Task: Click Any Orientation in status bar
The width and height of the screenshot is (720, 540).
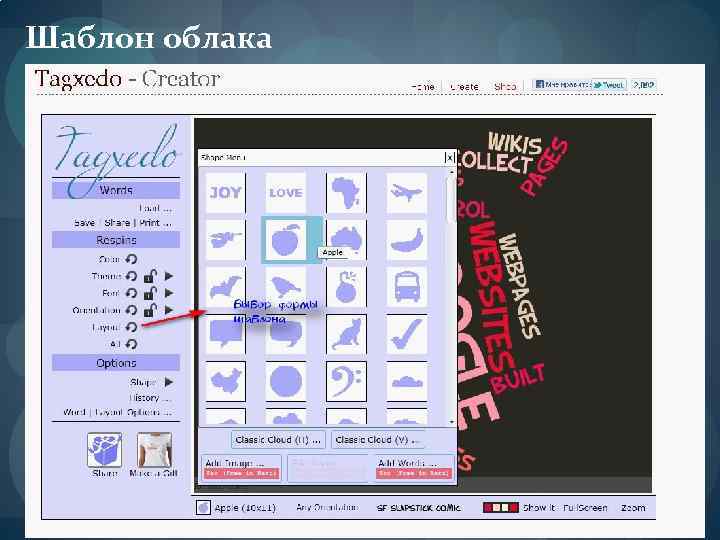Action: point(327,507)
